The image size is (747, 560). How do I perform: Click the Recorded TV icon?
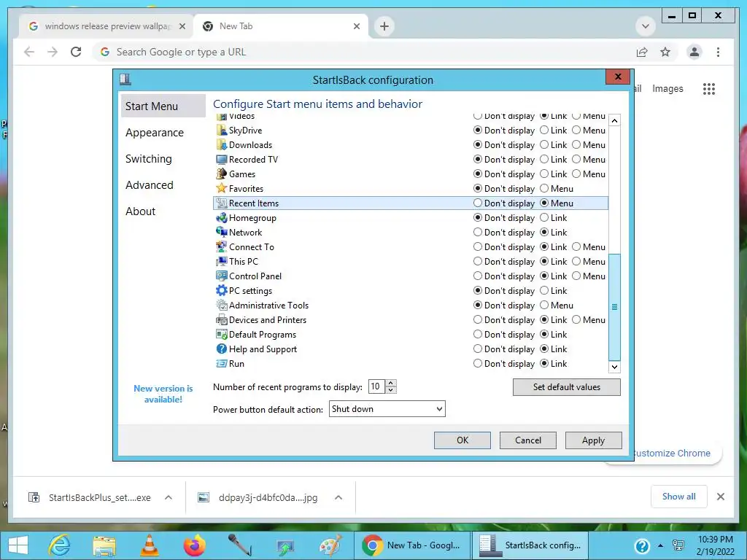pyautogui.click(x=222, y=160)
